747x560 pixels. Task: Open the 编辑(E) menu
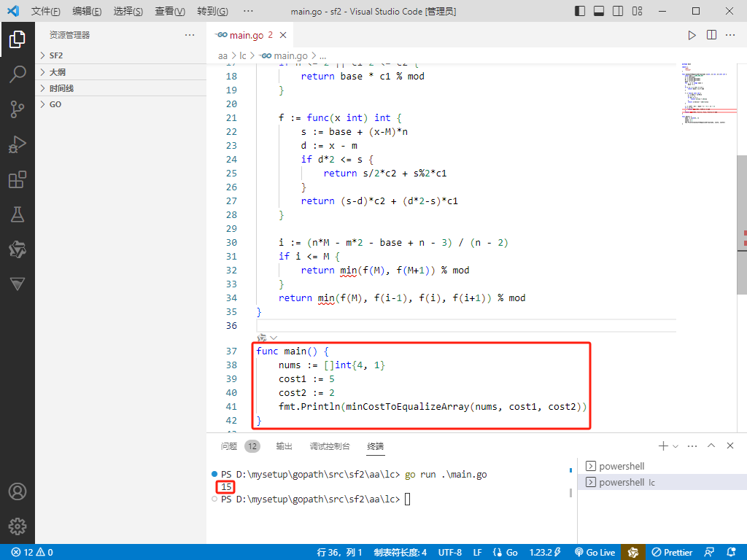[x=87, y=11]
